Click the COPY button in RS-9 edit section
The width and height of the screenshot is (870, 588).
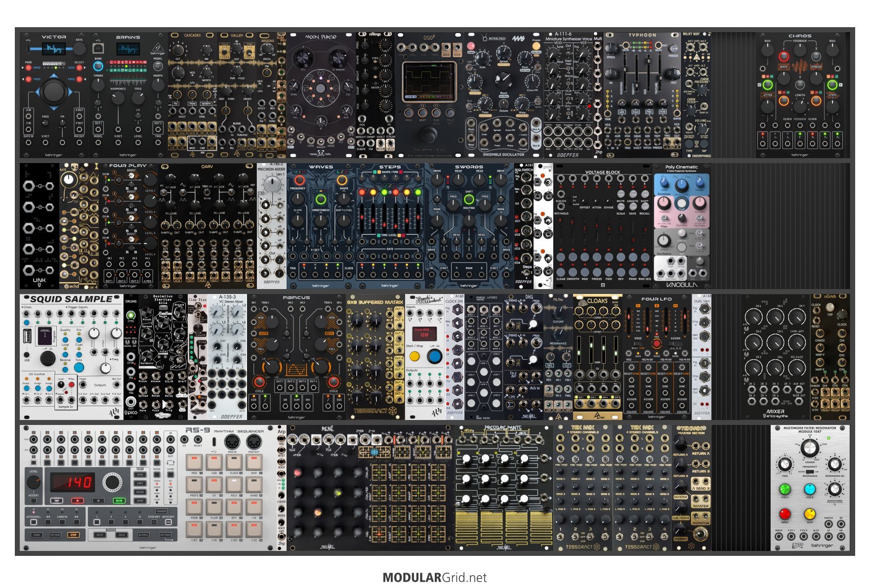click(140, 483)
